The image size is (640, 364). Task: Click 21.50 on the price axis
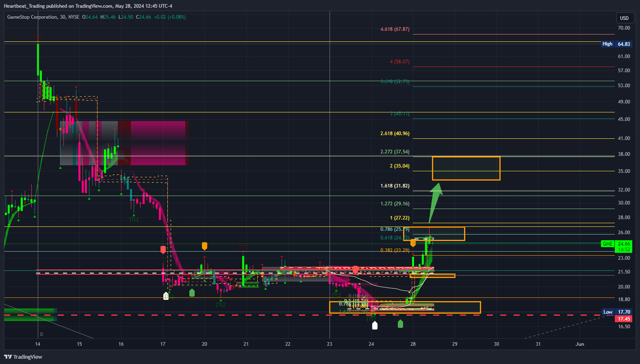tap(624, 272)
